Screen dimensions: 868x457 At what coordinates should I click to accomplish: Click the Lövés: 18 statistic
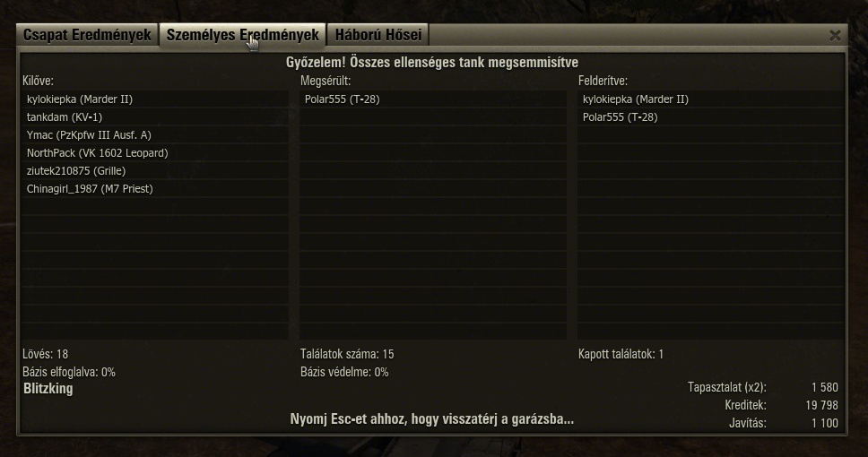pos(46,354)
